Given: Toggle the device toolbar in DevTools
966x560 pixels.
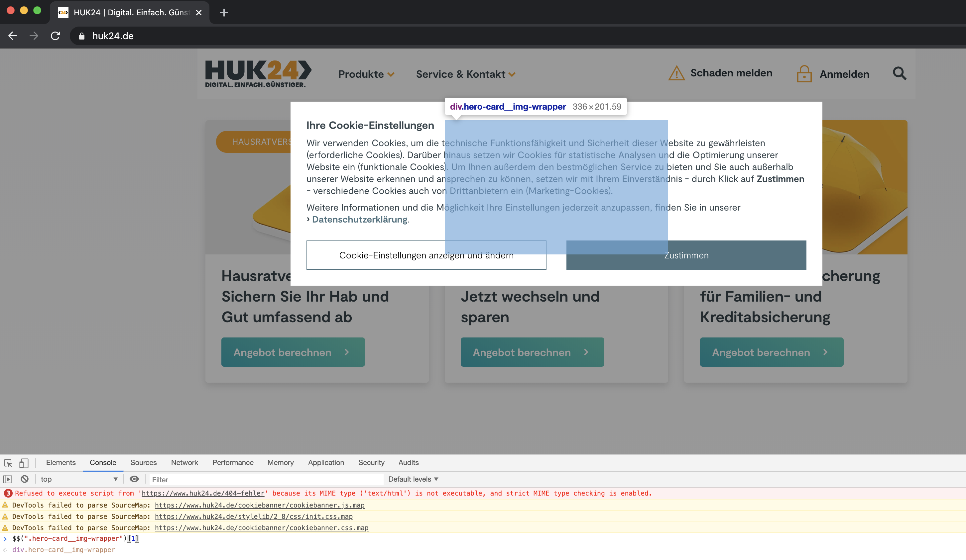Looking at the screenshot, I should 24,463.
